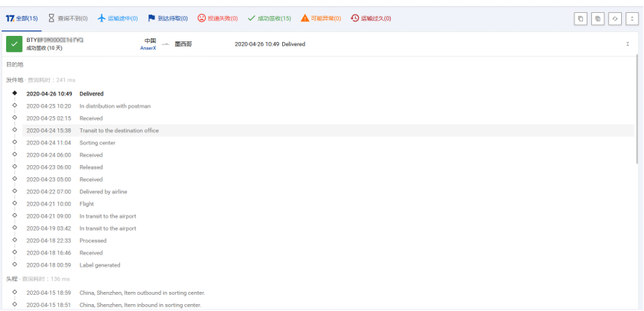The height and width of the screenshot is (311, 644).
Task: Click the copy tracking details icon button
Action: pos(598,18)
